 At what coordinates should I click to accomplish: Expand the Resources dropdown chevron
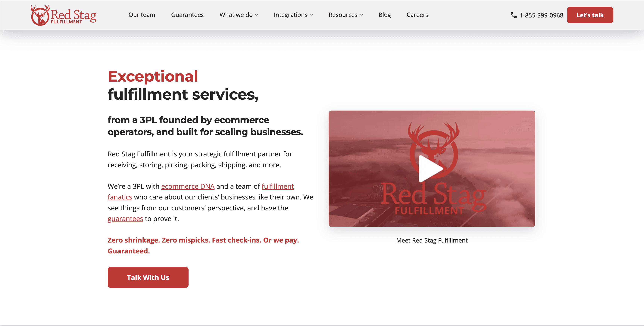point(361,15)
